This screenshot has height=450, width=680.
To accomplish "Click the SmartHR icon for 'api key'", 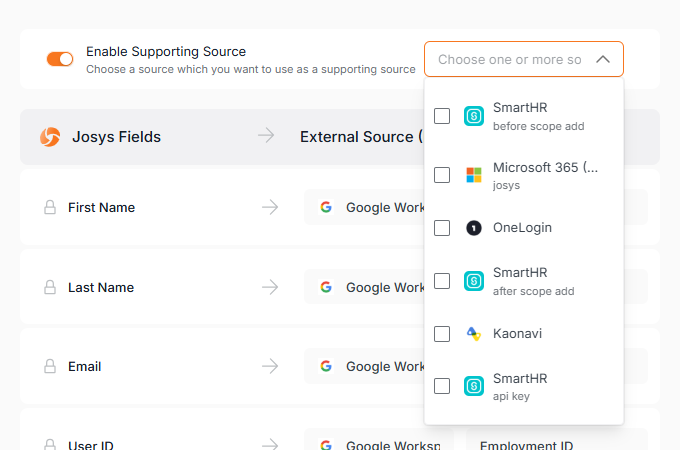I will pyautogui.click(x=474, y=386).
